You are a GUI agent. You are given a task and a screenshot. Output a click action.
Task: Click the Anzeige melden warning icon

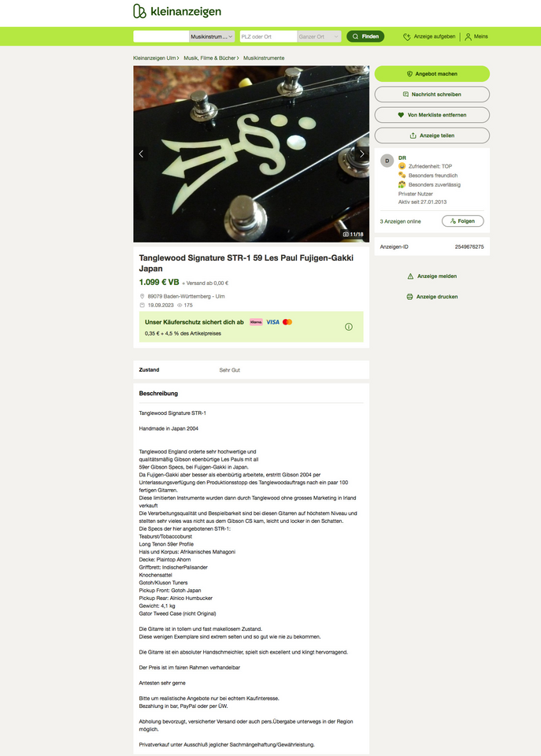tap(410, 276)
